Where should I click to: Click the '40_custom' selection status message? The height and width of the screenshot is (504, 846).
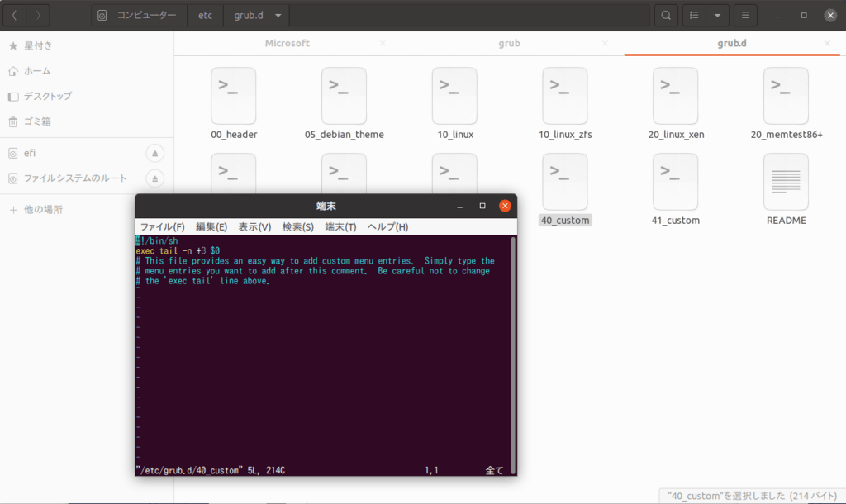coord(752,496)
